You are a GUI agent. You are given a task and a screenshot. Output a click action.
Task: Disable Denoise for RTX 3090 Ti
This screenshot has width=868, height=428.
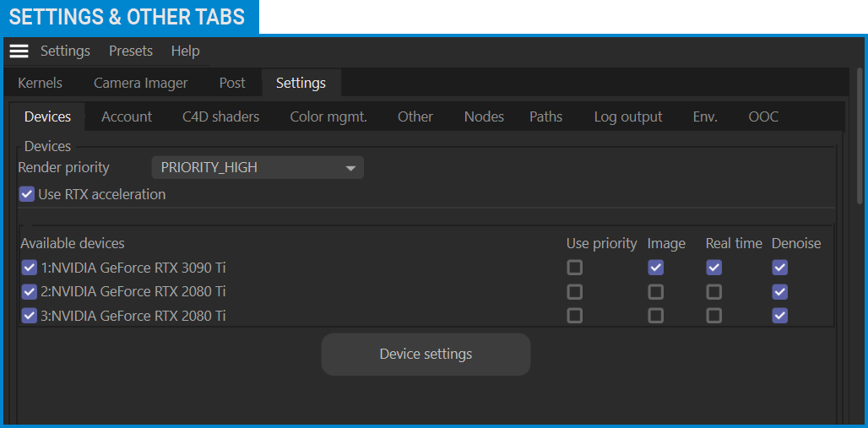[780, 268]
